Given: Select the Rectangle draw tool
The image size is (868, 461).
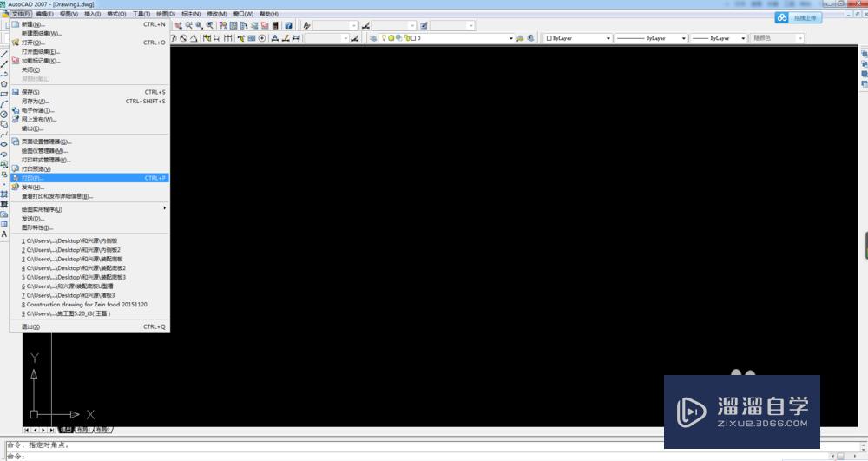Looking at the screenshot, I should 3,94.
